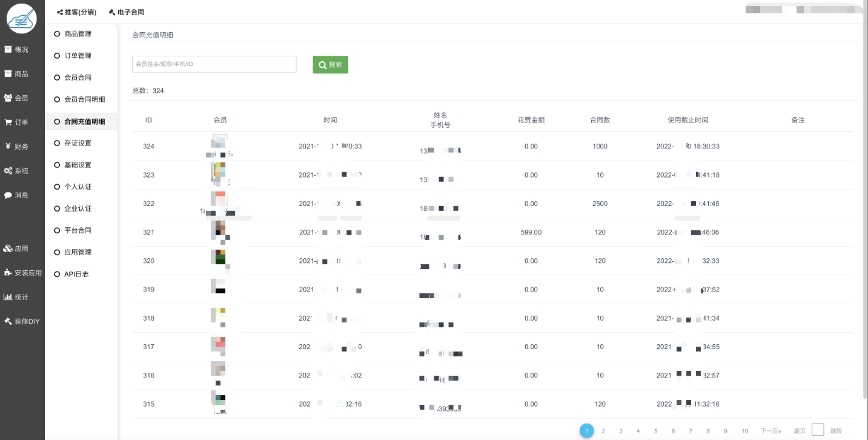
Task: Open 消息 messages section
Action: [x=17, y=195]
